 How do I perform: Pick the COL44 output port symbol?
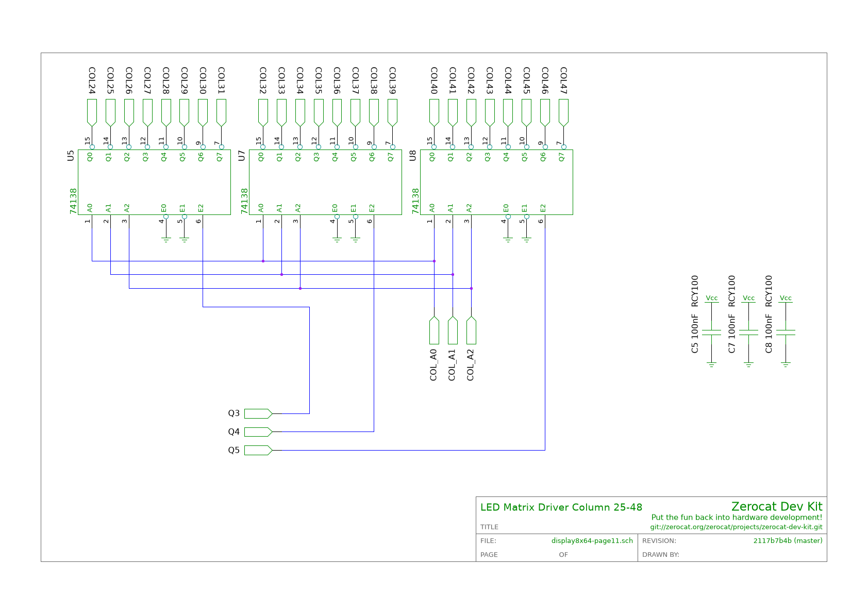[x=508, y=112]
